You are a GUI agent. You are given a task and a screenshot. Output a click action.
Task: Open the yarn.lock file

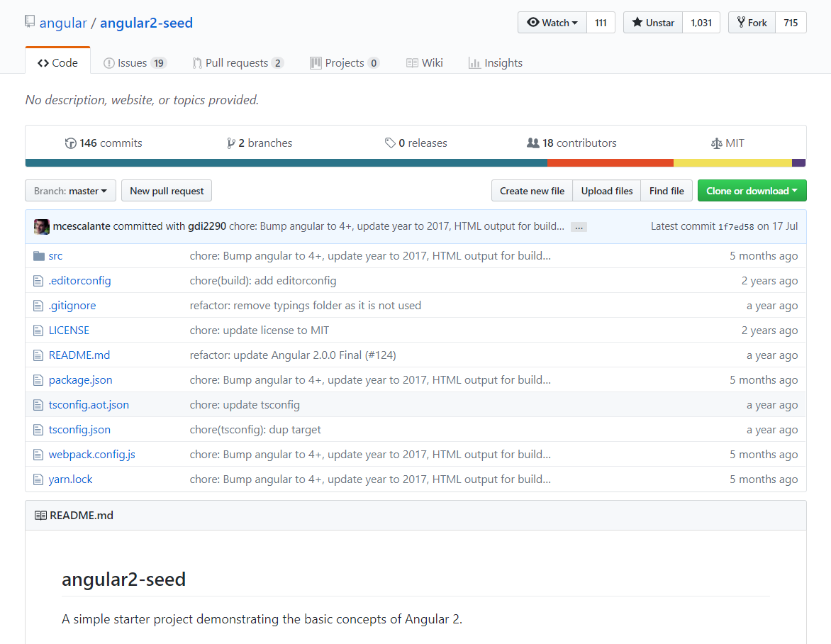point(70,479)
